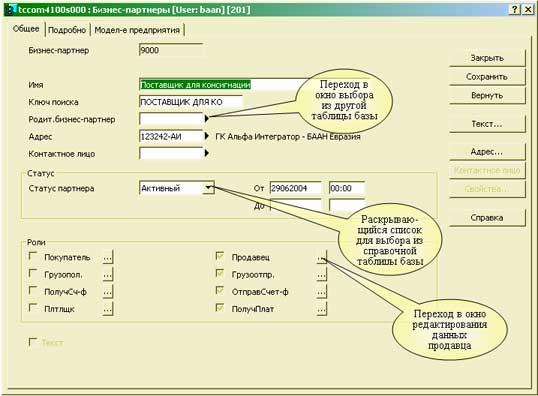Viewport: 538px width, 396px height.
Task: Focus the До date field
Action: pos(295,205)
